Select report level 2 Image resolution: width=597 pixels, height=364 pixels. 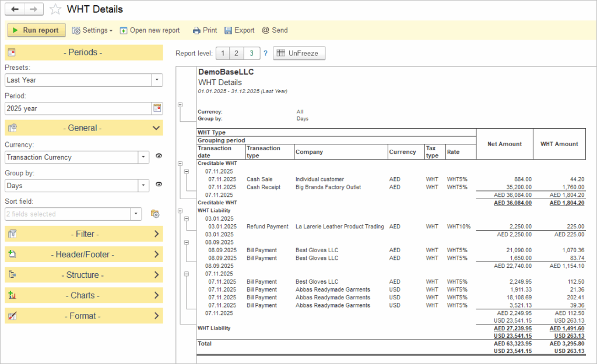pos(236,54)
